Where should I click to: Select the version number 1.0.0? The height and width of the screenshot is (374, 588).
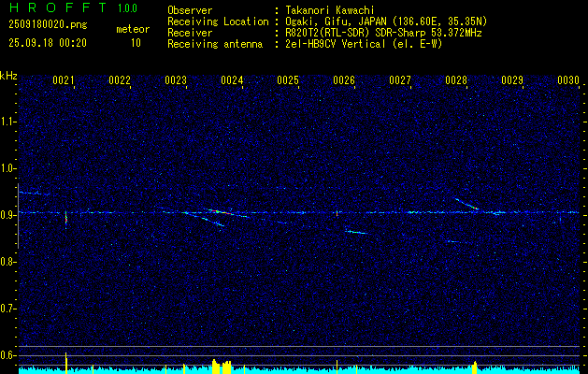point(127,8)
